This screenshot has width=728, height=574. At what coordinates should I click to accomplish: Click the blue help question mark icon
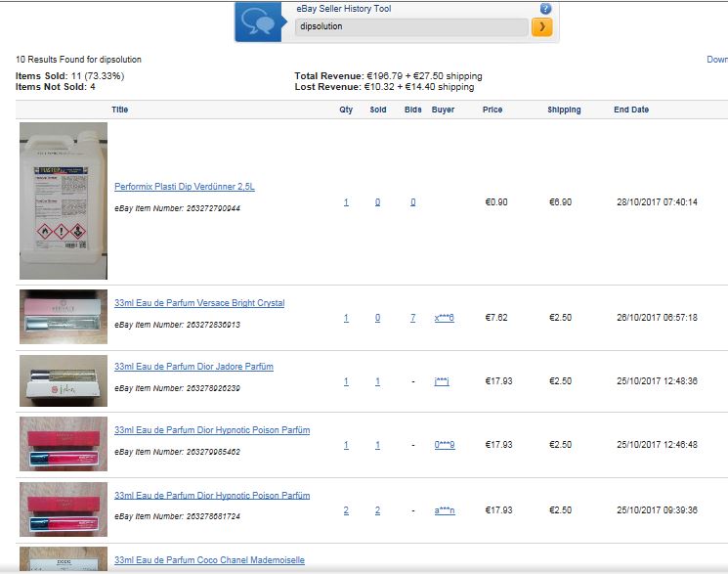(x=545, y=9)
